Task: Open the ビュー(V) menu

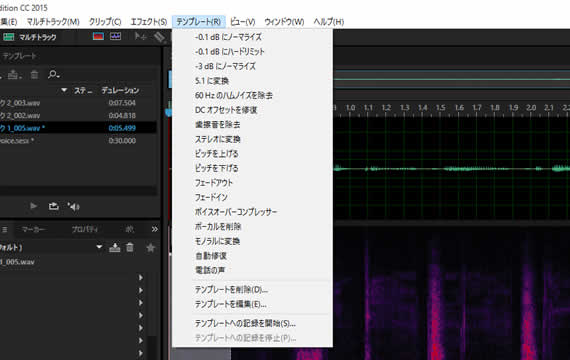Action: (242, 22)
